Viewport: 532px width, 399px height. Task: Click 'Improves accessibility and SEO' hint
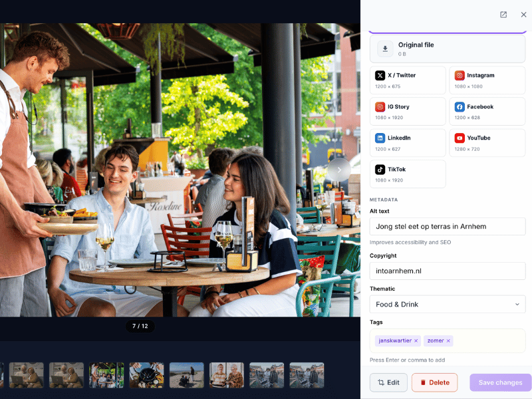click(x=410, y=242)
